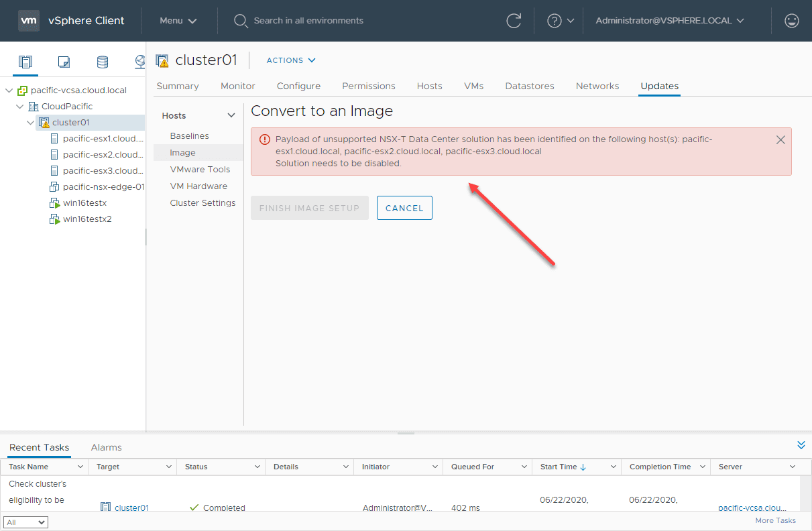The image size is (812, 531).
Task: Collapse CloudPacific datacenter node
Action: click(19, 107)
